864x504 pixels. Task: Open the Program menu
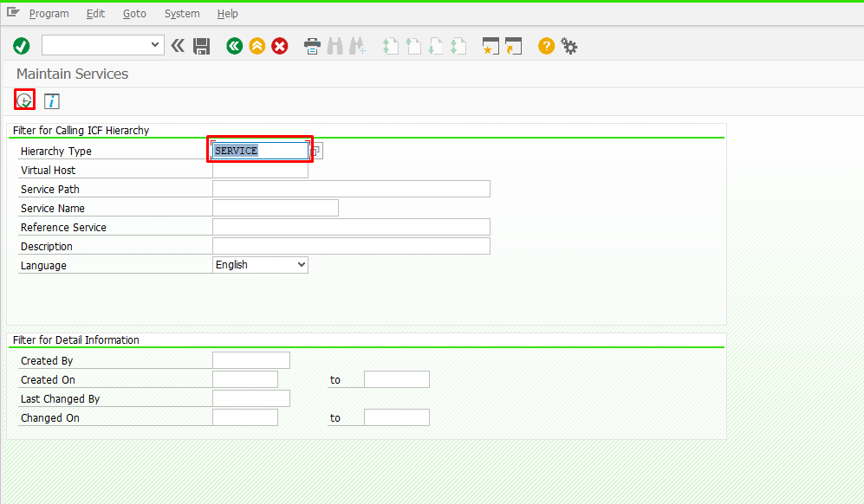(x=49, y=13)
